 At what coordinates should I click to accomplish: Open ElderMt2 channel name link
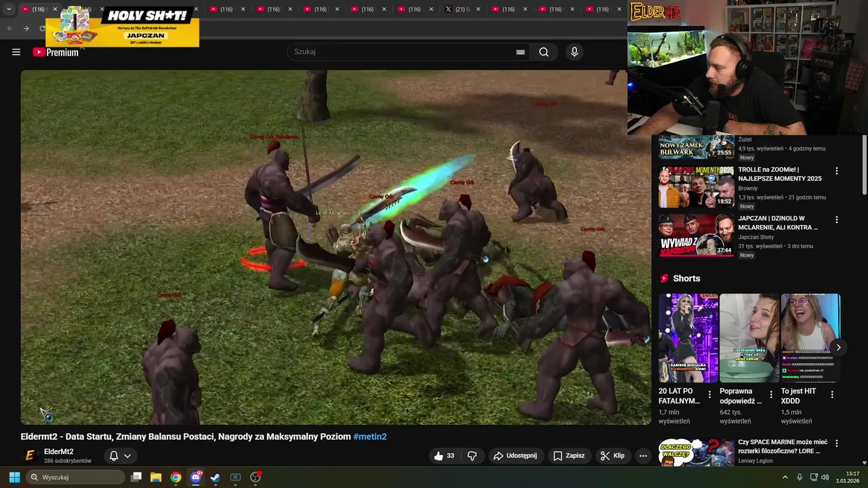pyautogui.click(x=58, y=451)
